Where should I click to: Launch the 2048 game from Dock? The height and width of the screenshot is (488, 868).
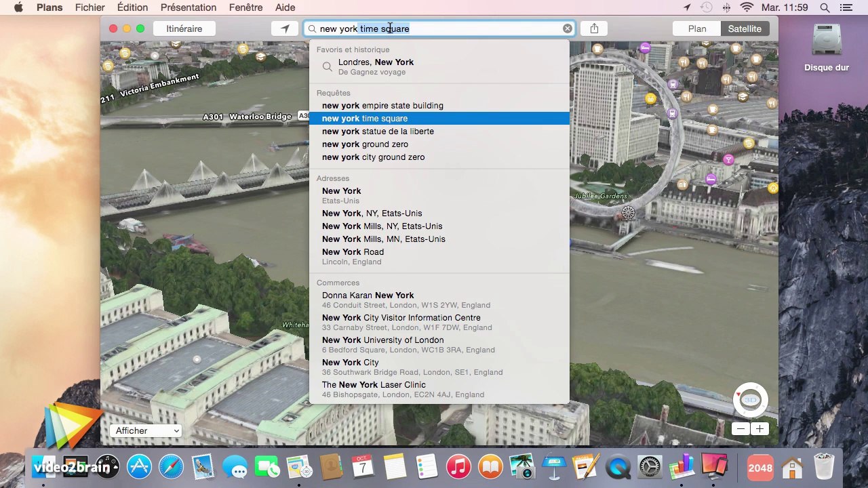coord(760,467)
